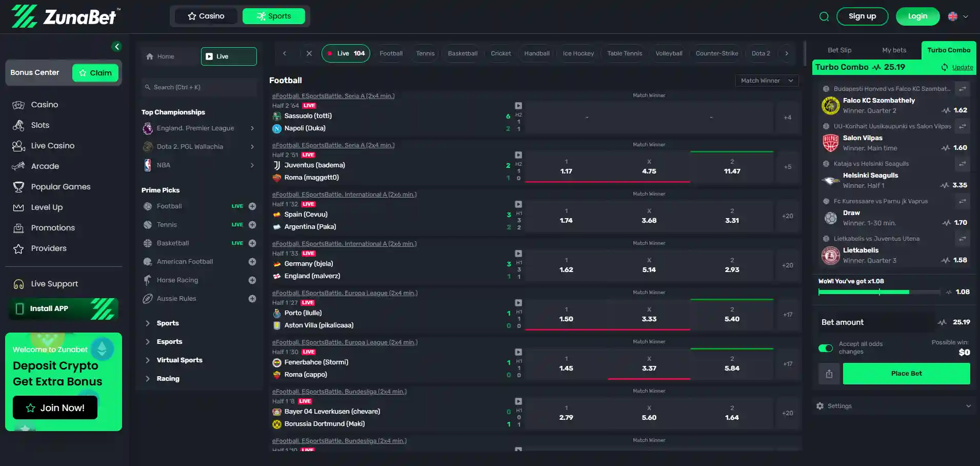Click the Sign up button
This screenshot has height=466, width=980.
point(862,16)
